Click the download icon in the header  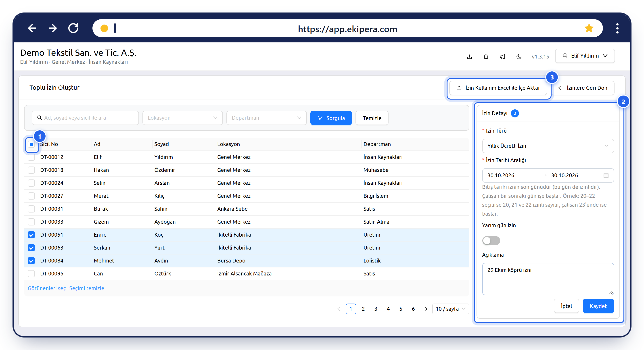click(x=469, y=57)
